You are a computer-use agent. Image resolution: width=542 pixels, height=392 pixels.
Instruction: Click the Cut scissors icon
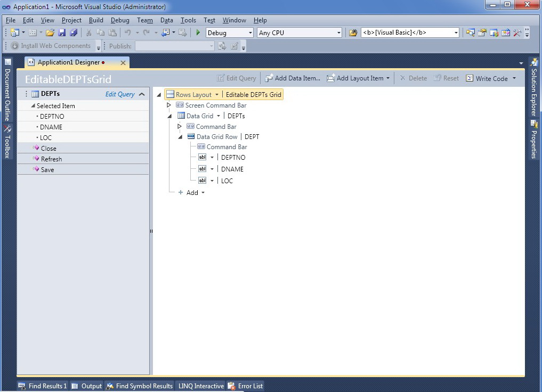[88, 33]
